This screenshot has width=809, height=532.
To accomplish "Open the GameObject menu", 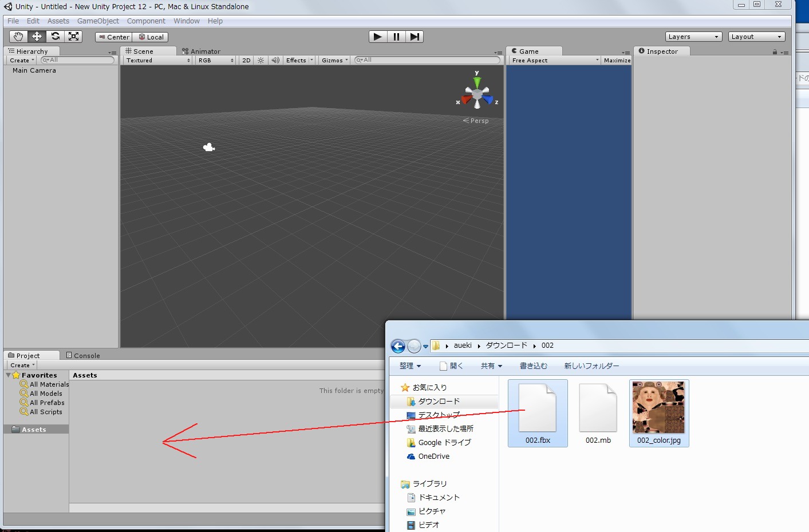I will click(x=98, y=21).
